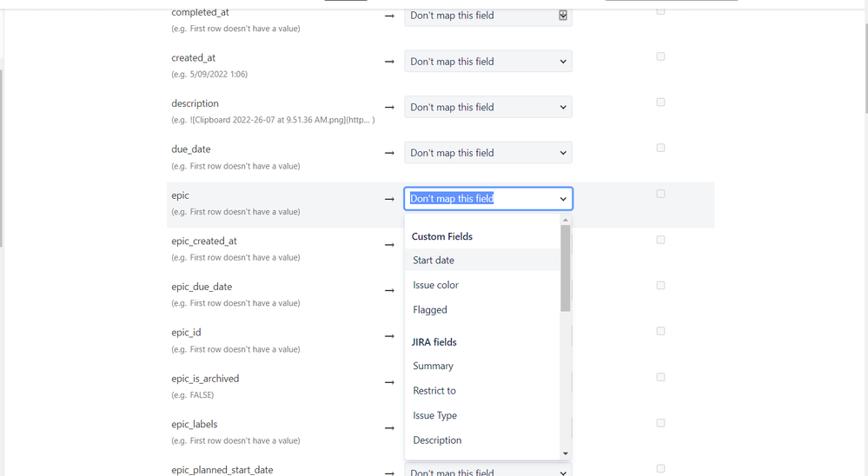Click the epic_id field name

coord(186,333)
